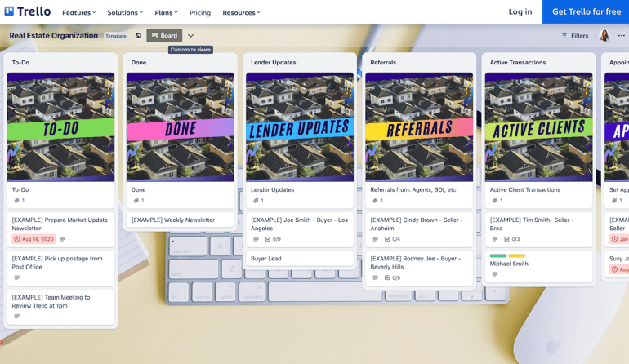
Task: Click the globe visibility icon beside Template
Action: (x=138, y=36)
